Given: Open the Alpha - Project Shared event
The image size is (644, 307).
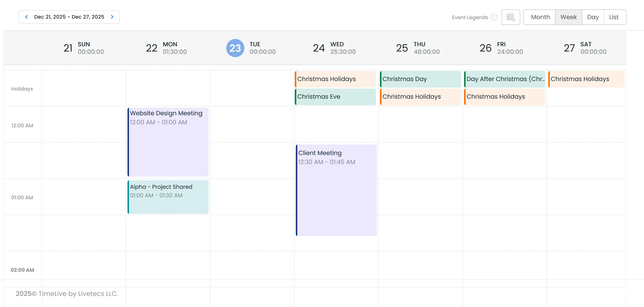Looking at the screenshot, I should coord(168,197).
